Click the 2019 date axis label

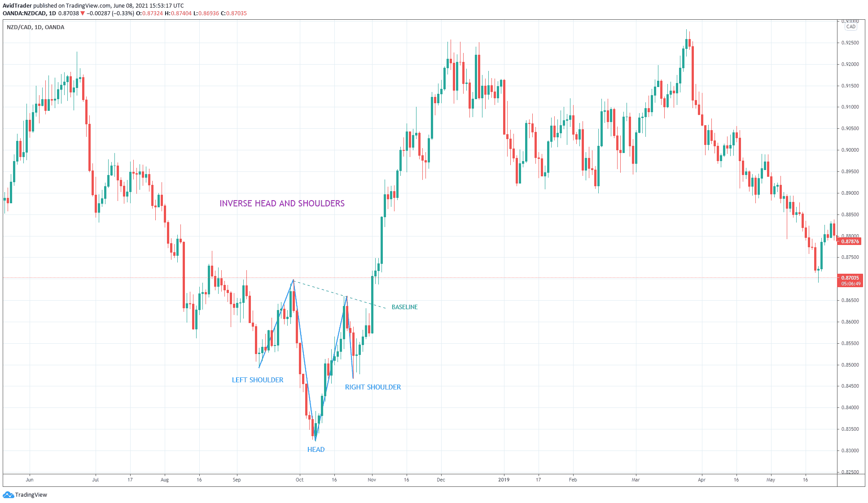tap(504, 480)
